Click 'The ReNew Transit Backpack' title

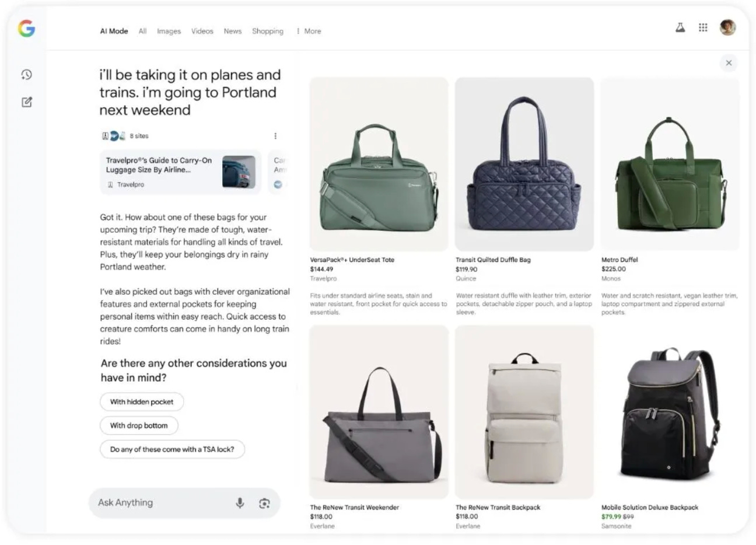pos(498,508)
